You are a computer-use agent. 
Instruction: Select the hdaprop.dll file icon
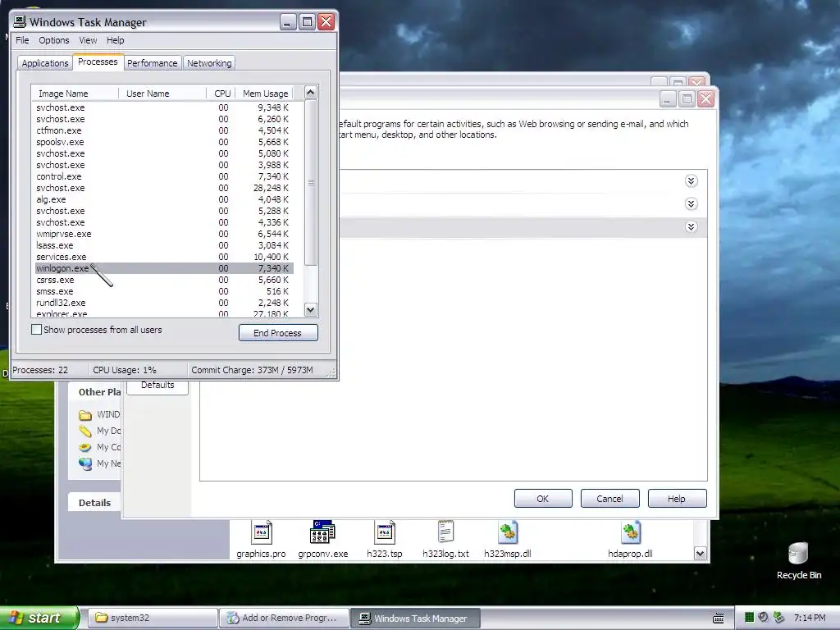tap(631, 532)
